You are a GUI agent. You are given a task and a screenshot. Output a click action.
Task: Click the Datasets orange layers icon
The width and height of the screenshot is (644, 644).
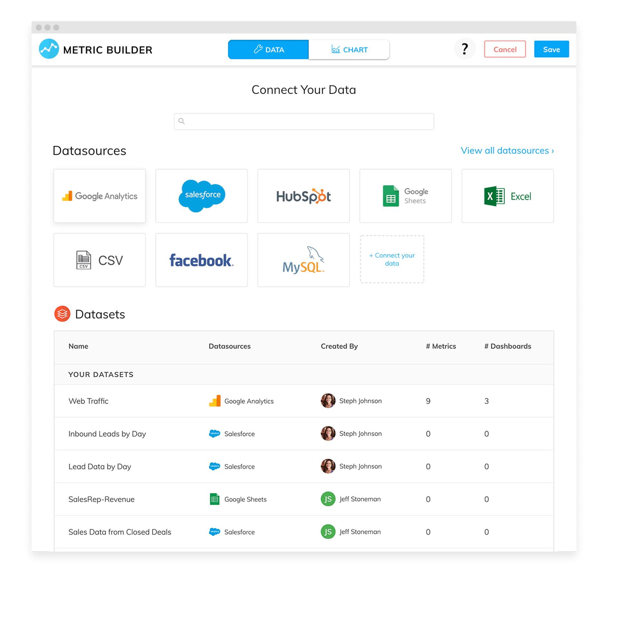[62, 314]
